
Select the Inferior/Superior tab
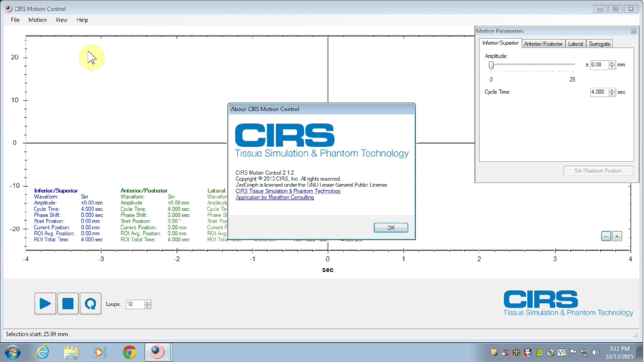(500, 43)
